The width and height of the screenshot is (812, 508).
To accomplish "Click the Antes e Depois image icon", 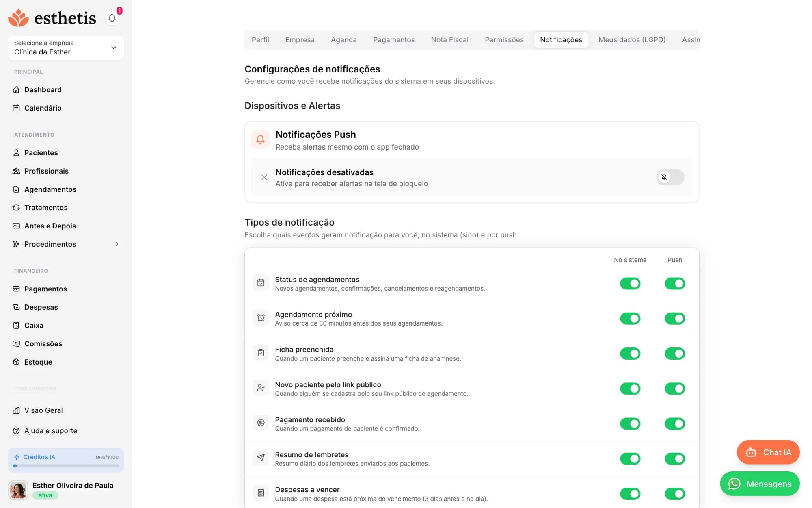I will pyautogui.click(x=16, y=226).
